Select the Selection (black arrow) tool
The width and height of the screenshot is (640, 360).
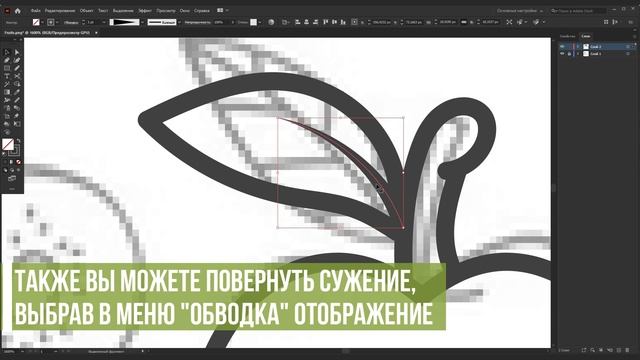pos(7,52)
